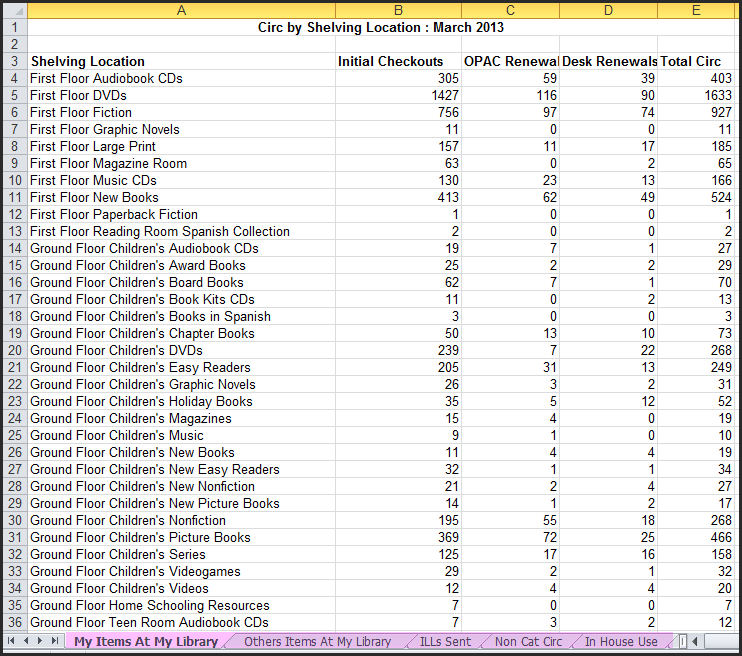
Task: Click Picture Books initial checkouts 369
Action: 398,538
